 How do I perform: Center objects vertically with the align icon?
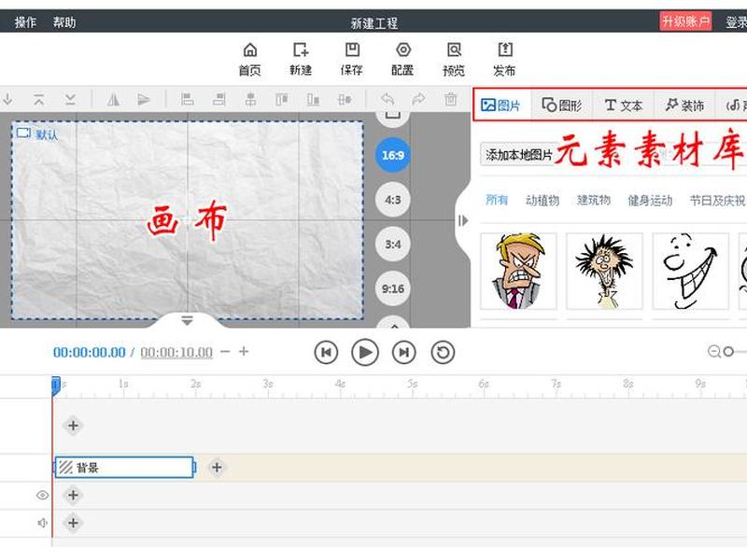(345, 100)
